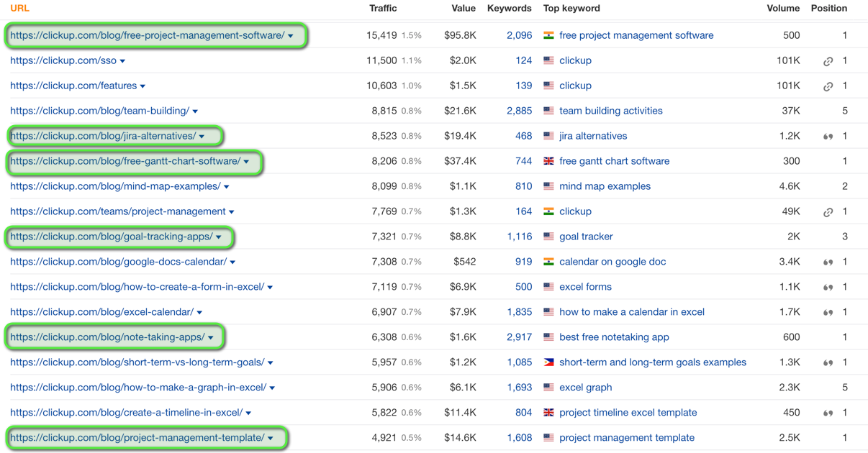
Task: Open the create-a-timeline-in-excel blog URL
Action: point(126,413)
